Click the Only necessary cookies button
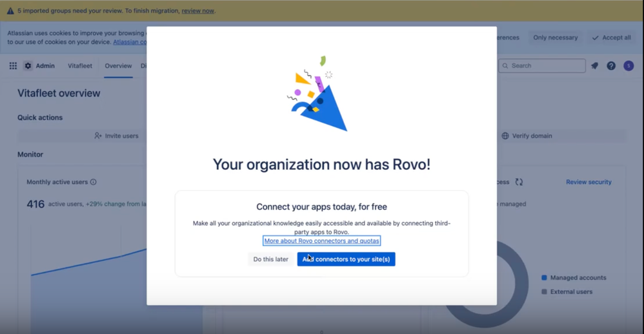 click(556, 38)
